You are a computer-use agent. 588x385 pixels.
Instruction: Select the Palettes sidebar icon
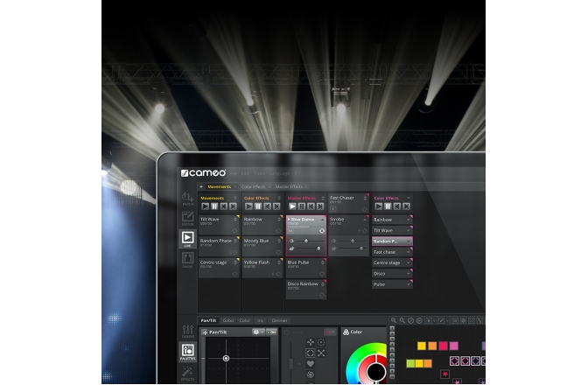click(x=187, y=352)
